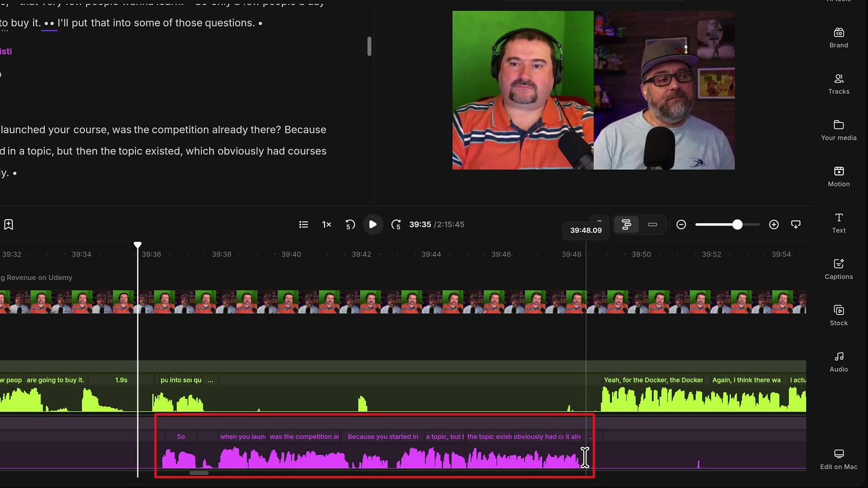Select 'when you laun' purple clip
Screen dimensions: 868x488
coord(242,436)
